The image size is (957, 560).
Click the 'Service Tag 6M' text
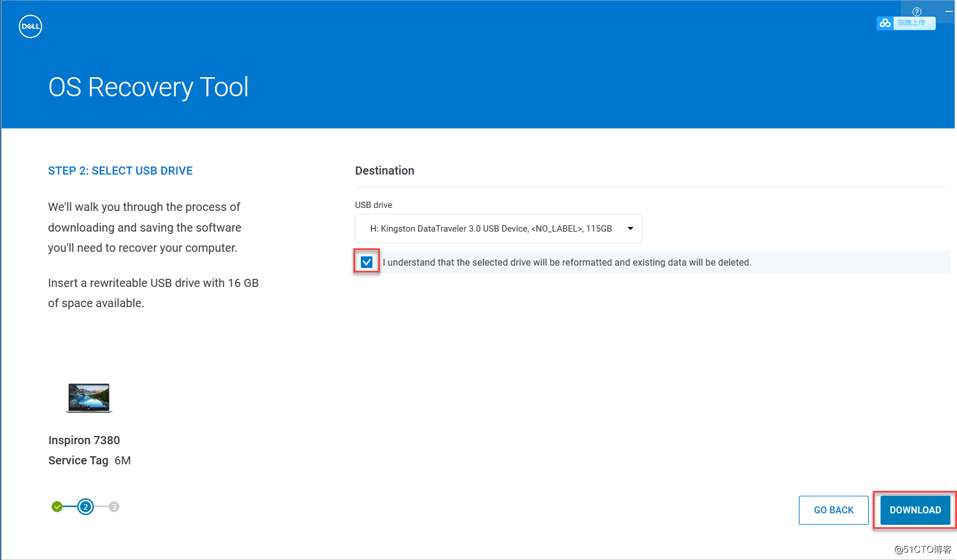tap(89, 460)
